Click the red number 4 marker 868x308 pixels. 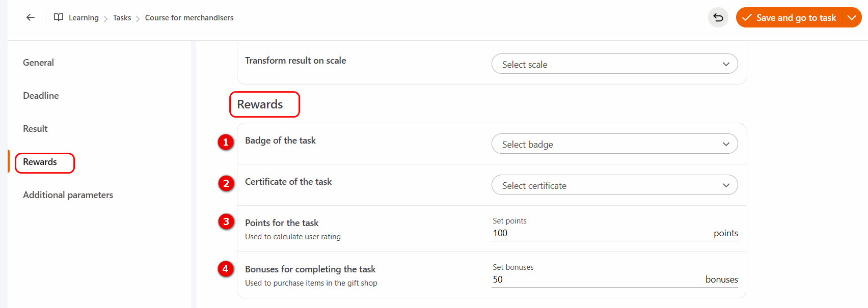click(x=226, y=269)
